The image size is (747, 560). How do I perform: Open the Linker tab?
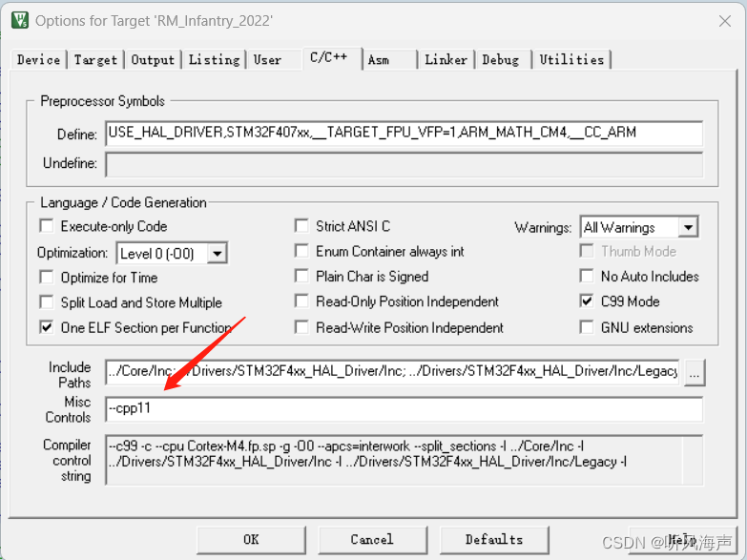pyautogui.click(x=446, y=59)
